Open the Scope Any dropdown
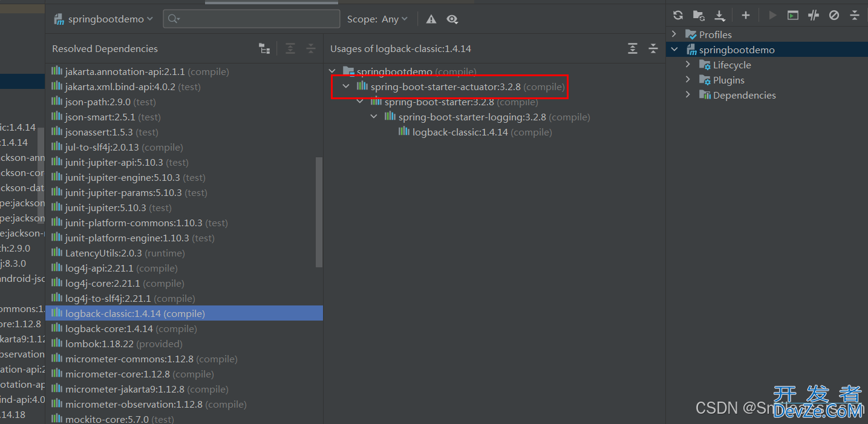 point(377,19)
